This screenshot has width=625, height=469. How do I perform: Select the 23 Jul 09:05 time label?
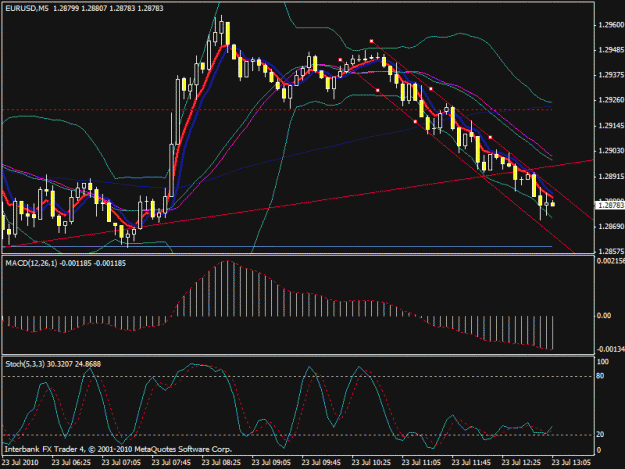271,462
